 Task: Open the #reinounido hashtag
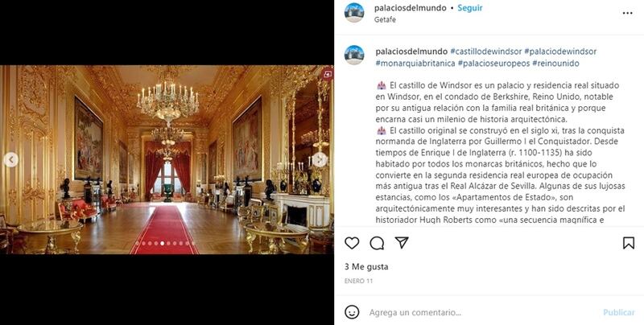[555, 64]
